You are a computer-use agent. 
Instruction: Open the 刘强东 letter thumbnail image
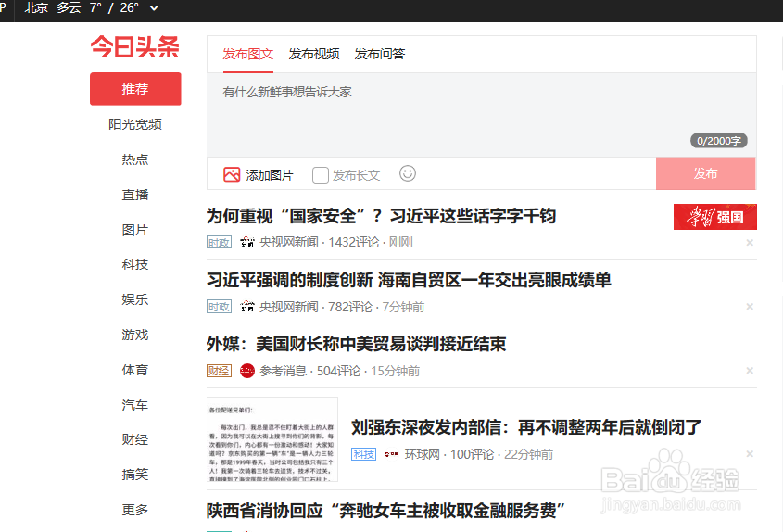272,439
